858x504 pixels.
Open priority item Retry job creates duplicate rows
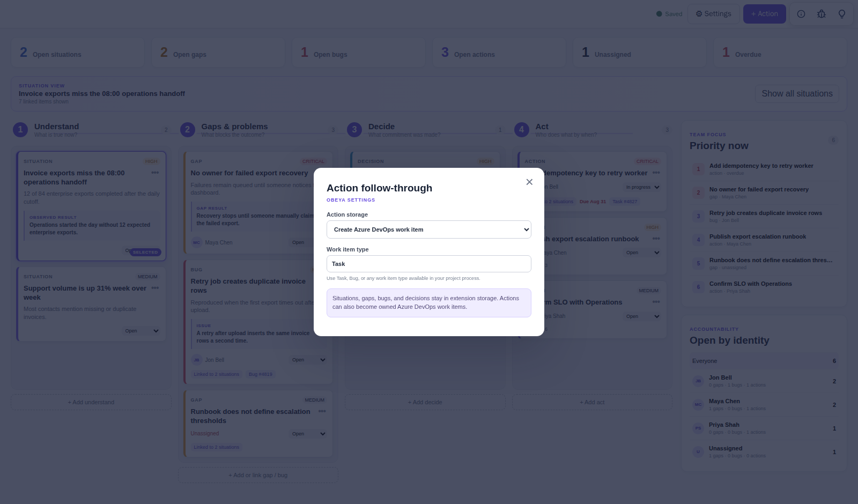tap(764, 216)
